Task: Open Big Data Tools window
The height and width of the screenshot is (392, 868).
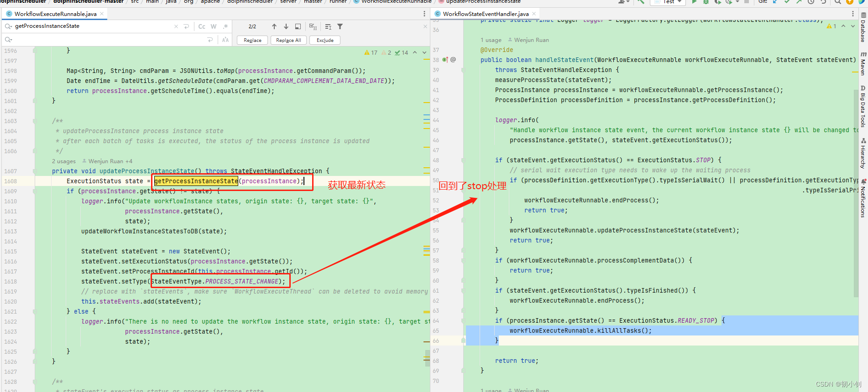Action: [863, 106]
